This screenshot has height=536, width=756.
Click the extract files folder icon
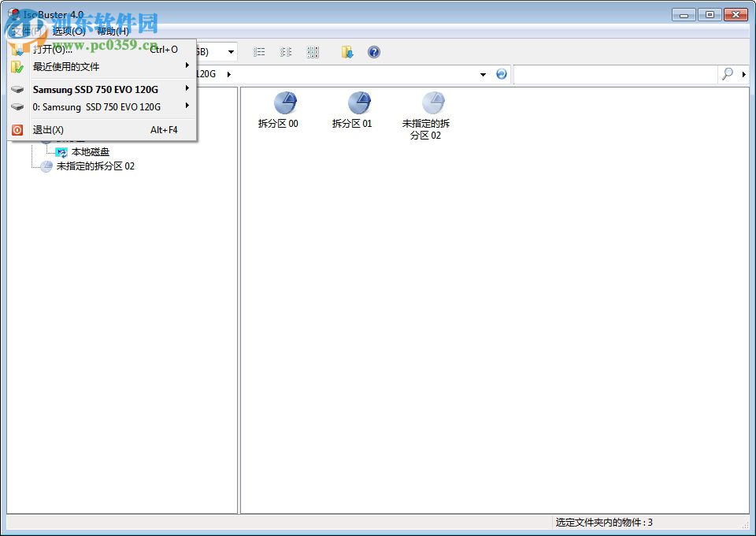coord(346,52)
